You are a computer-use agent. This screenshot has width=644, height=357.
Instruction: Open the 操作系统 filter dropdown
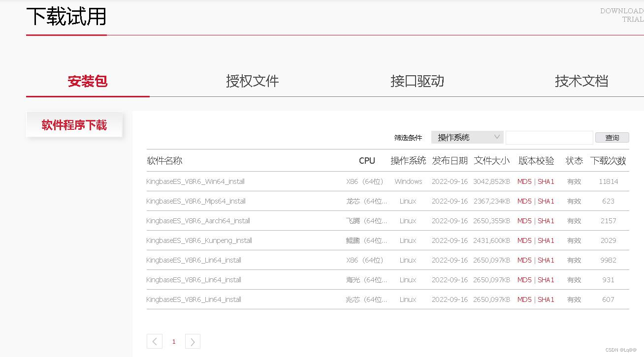click(467, 137)
